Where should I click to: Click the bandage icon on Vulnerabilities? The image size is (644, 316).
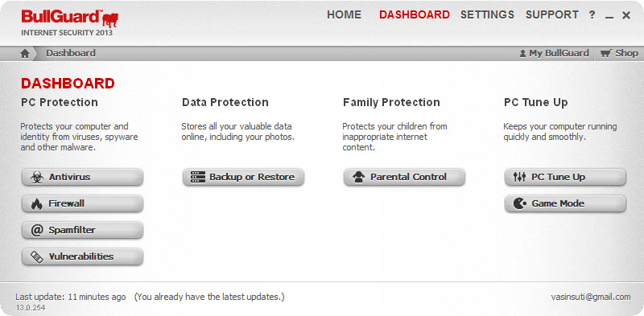click(x=37, y=257)
